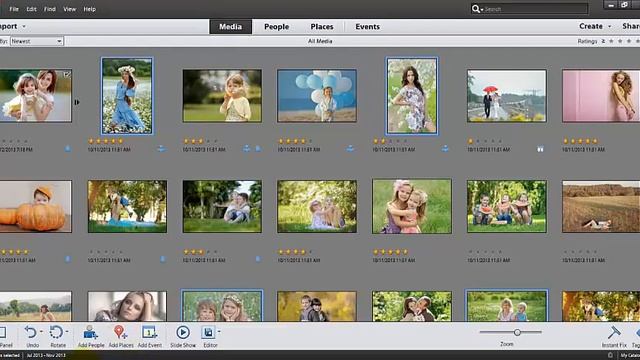Filter by second star in Ratings bar
640x360 pixels.
pyautogui.click(x=620, y=41)
